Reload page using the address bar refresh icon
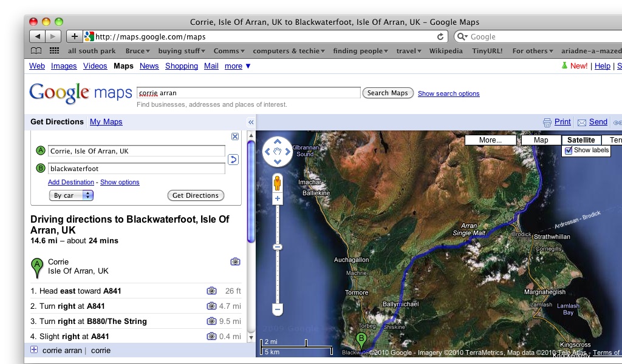This screenshot has width=622, height=364. tap(440, 36)
